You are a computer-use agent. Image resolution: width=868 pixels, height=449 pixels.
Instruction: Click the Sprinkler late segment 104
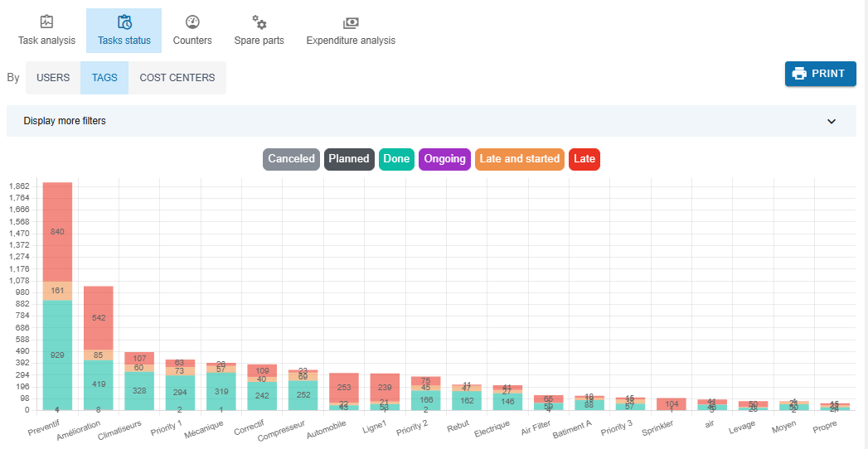tap(672, 404)
